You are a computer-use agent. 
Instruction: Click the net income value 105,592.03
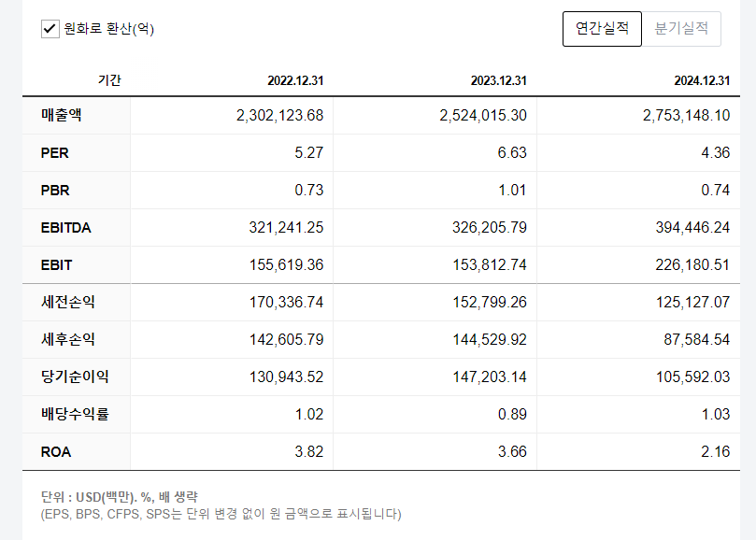[x=692, y=377]
